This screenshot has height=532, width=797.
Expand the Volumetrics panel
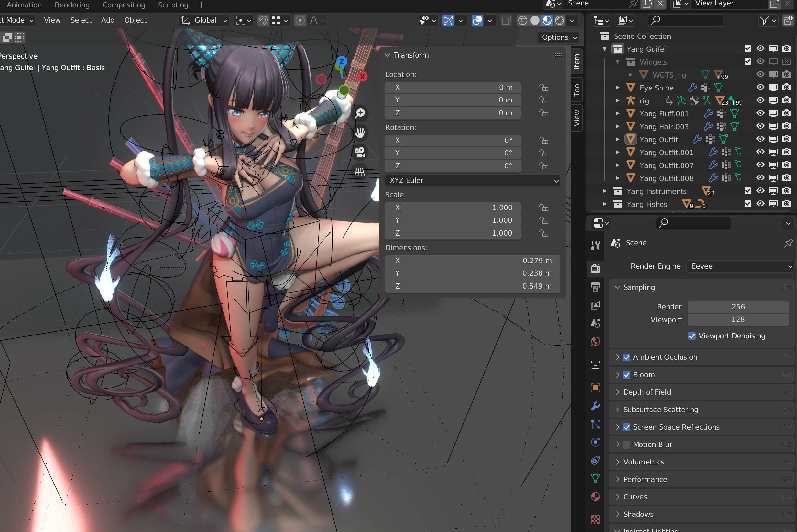pyautogui.click(x=617, y=462)
